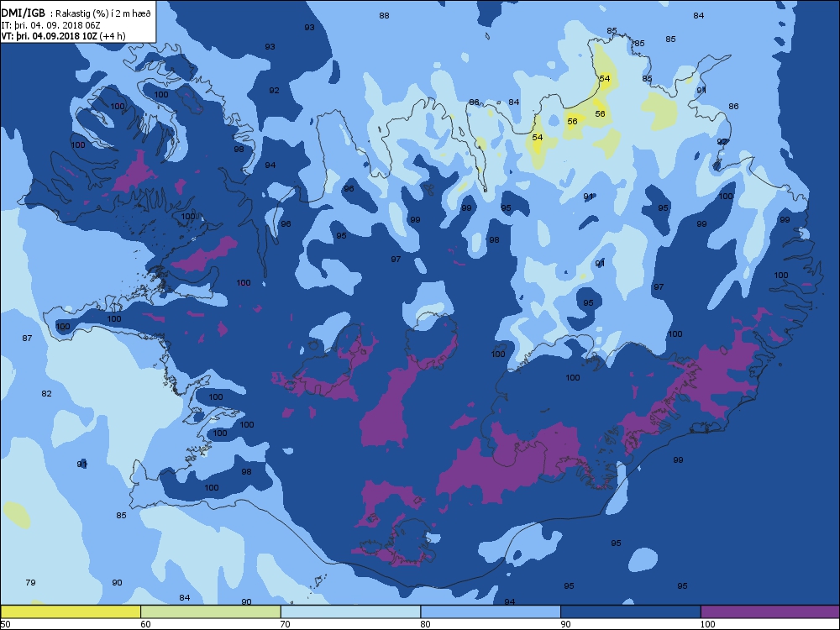Click the "IT: þri. 04. 09. 2018 06Z" line

click(51, 25)
